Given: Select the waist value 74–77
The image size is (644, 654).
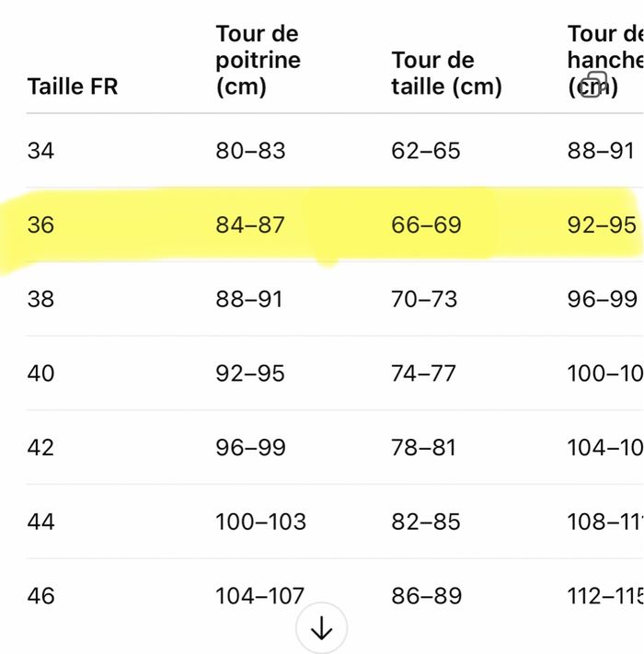Looking at the screenshot, I should pos(426,373).
